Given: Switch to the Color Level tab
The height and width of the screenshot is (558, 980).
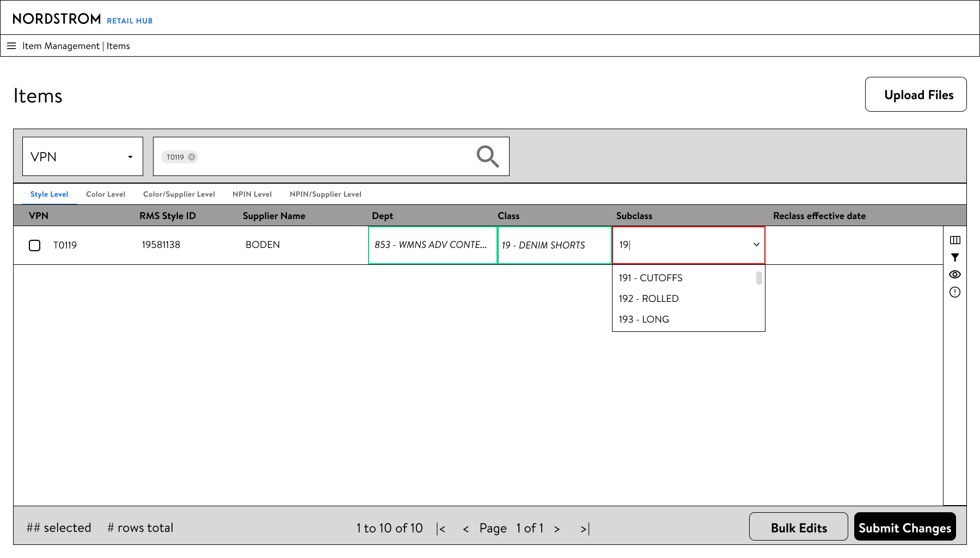Looking at the screenshot, I should [106, 194].
